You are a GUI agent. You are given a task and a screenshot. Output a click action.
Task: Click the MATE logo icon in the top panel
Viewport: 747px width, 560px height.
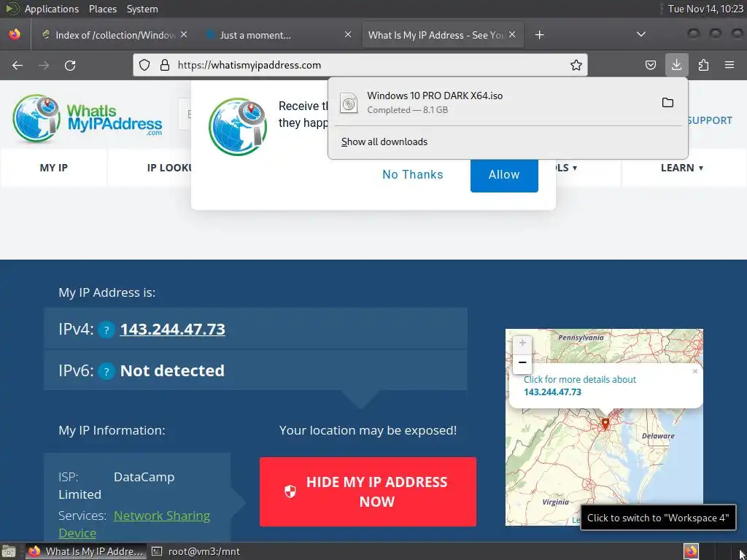(12, 9)
